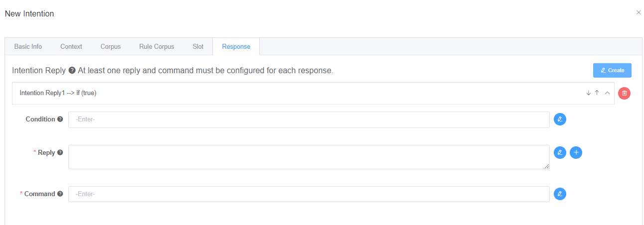Open the Context tab
The height and width of the screenshot is (225, 644).
point(71,47)
